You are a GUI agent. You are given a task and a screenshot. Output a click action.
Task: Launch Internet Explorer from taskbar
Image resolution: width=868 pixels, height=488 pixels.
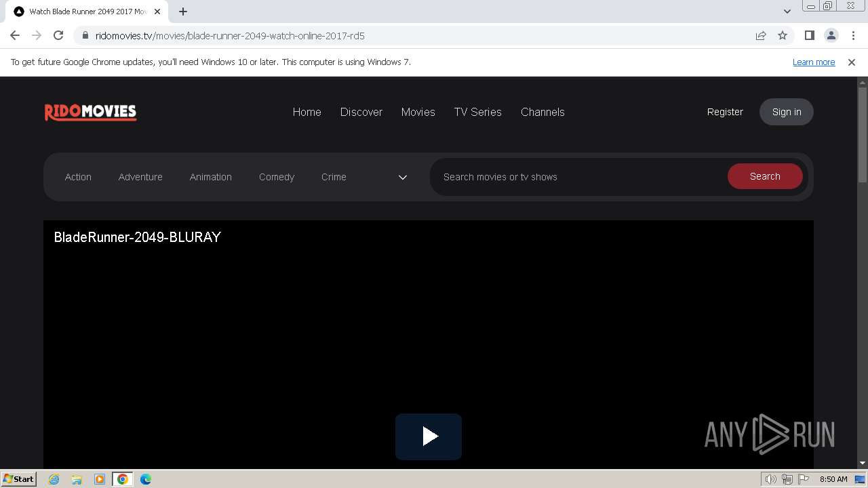coord(54,479)
